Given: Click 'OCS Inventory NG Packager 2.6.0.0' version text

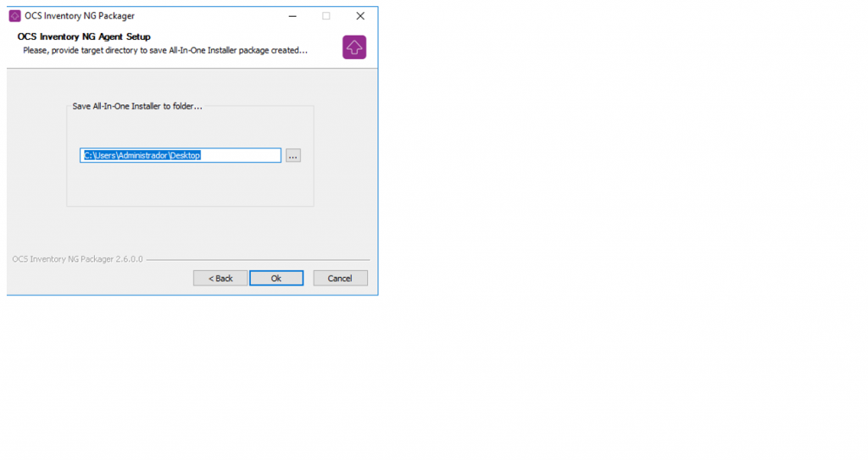Looking at the screenshot, I should coord(77,259).
